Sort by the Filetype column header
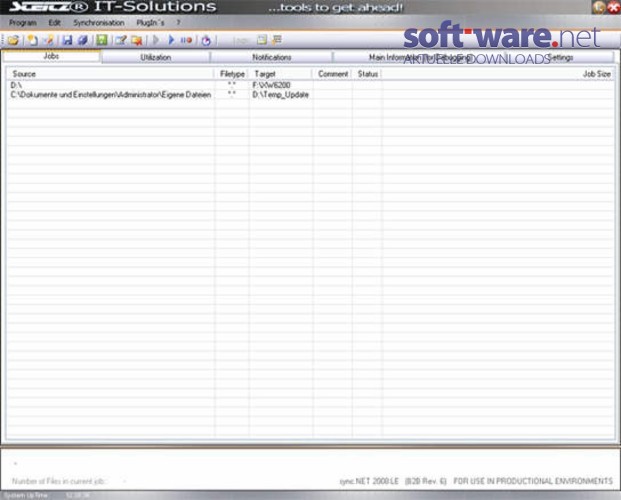The image size is (621, 500). (232, 74)
